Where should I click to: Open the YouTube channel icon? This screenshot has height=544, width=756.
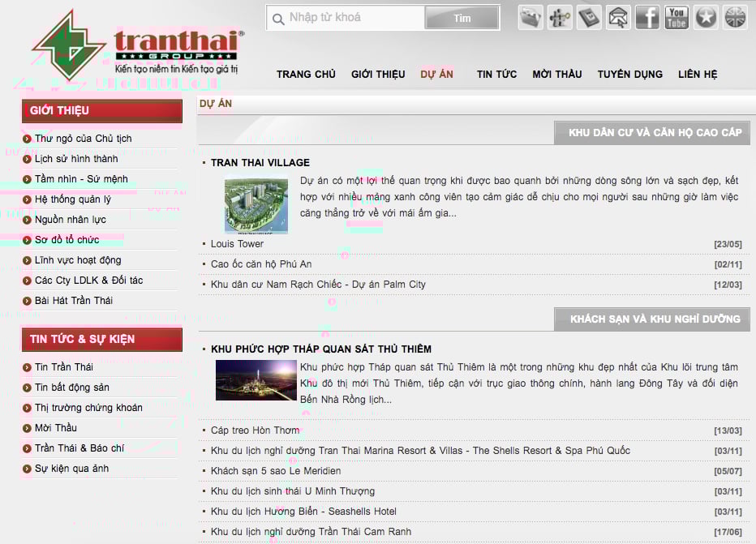(x=677, y=17)
